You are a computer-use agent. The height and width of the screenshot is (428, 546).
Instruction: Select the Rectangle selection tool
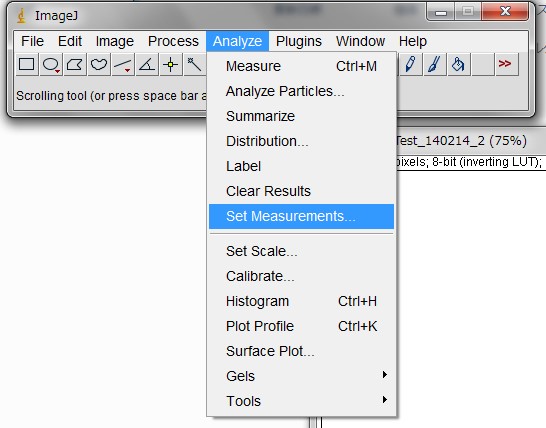[x=27, y=64]
